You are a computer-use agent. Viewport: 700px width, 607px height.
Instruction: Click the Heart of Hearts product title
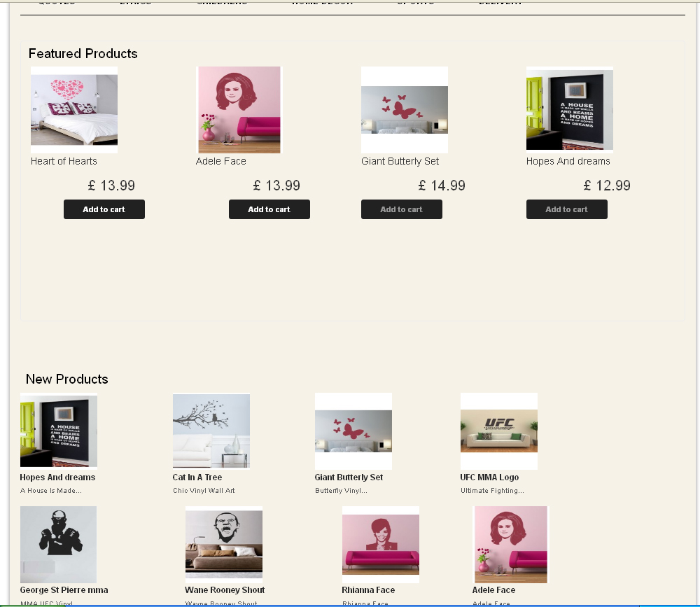click(64, 161)
